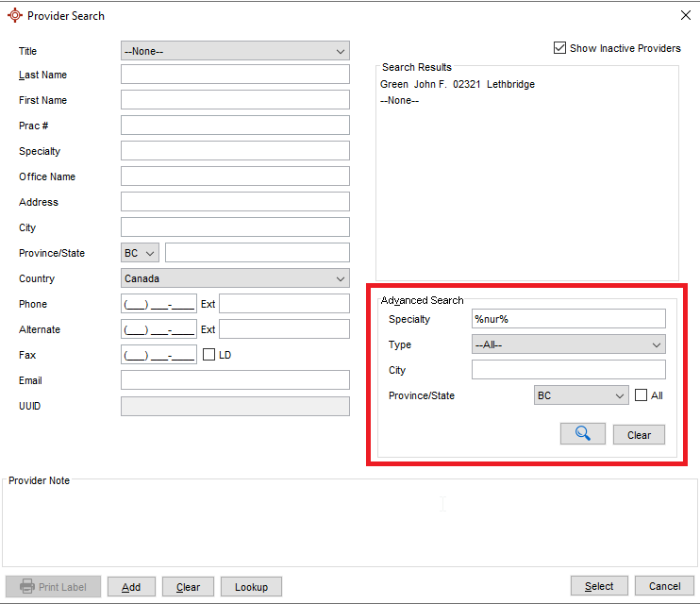The height and width of the screenshot is (604, 700).
Task: Check the All provinces checkbox
Action: 642,395
